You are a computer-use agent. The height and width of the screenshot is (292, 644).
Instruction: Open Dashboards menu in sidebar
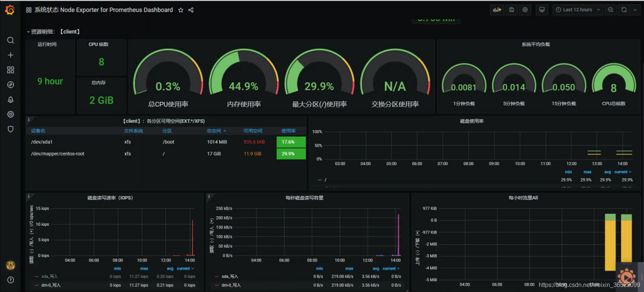point(10,70)
